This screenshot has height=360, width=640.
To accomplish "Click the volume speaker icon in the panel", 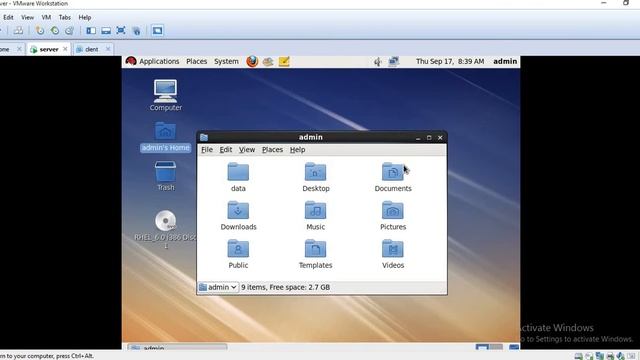I will coord(378,62).
